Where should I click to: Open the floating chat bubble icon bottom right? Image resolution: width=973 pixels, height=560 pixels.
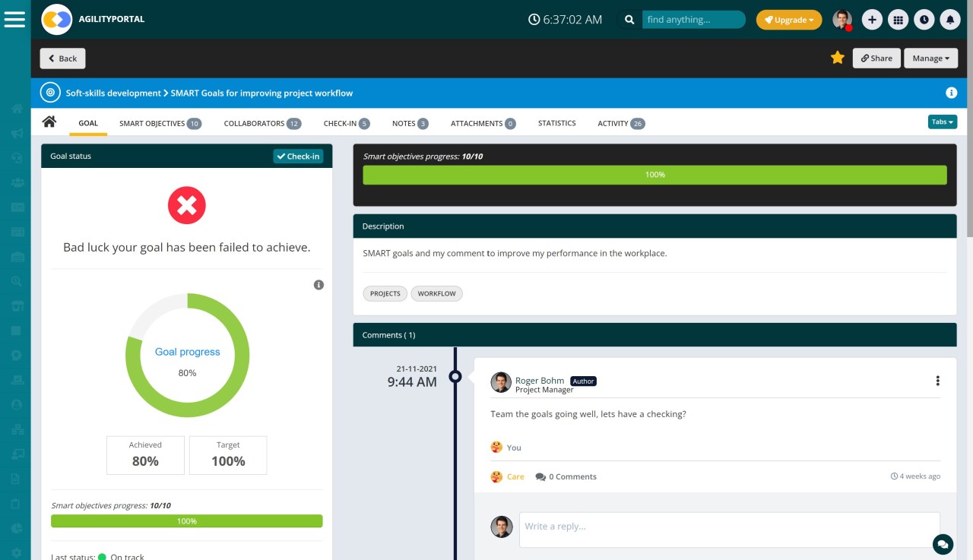coord(943,544)
